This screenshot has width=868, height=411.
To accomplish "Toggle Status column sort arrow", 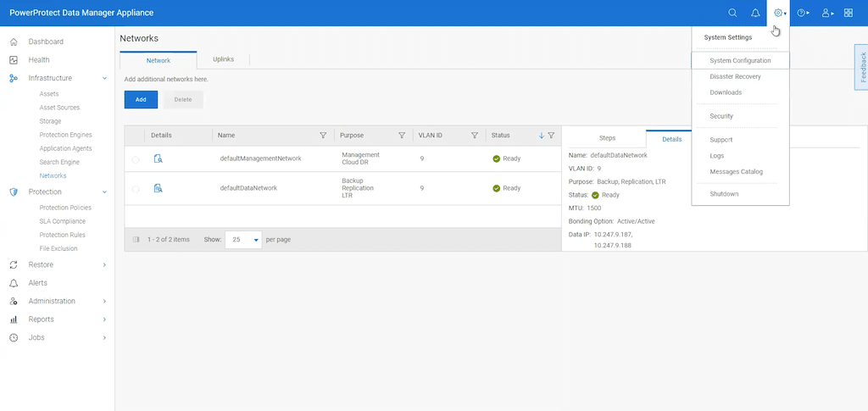I will pos(542,135).
